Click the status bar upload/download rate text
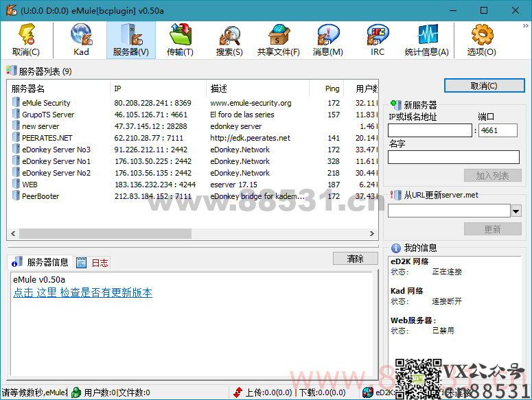 pyautogui.click(x=295, y=392)
